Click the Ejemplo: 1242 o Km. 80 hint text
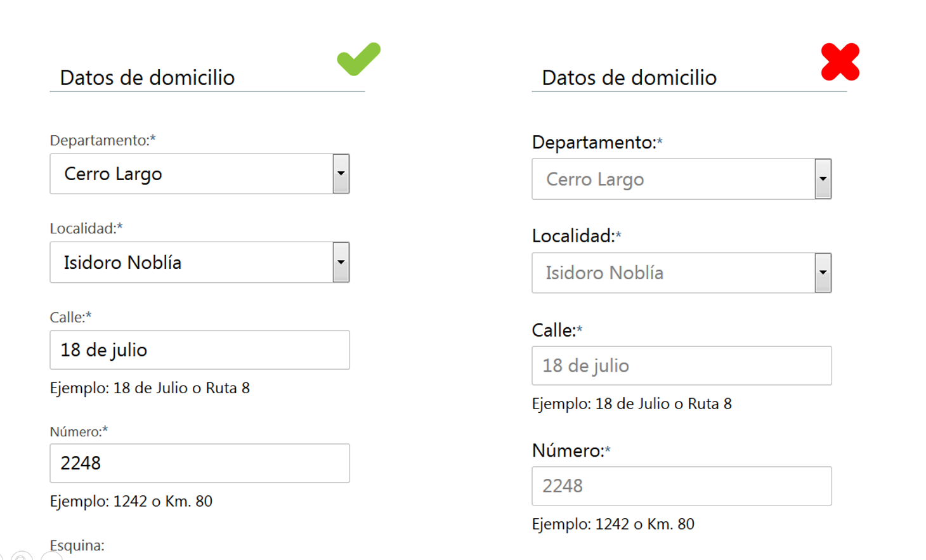 133,502
